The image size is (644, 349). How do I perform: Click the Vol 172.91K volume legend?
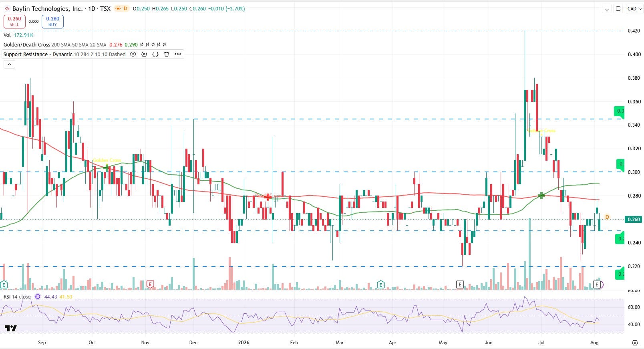(x=18, y=35)
